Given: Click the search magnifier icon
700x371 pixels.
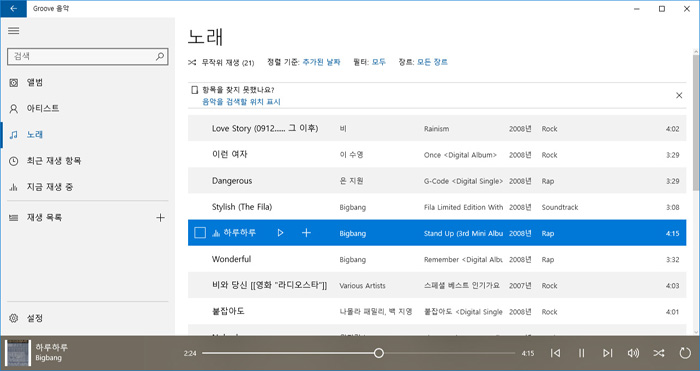Looking at the screenshot, I should tap(160, 56).
